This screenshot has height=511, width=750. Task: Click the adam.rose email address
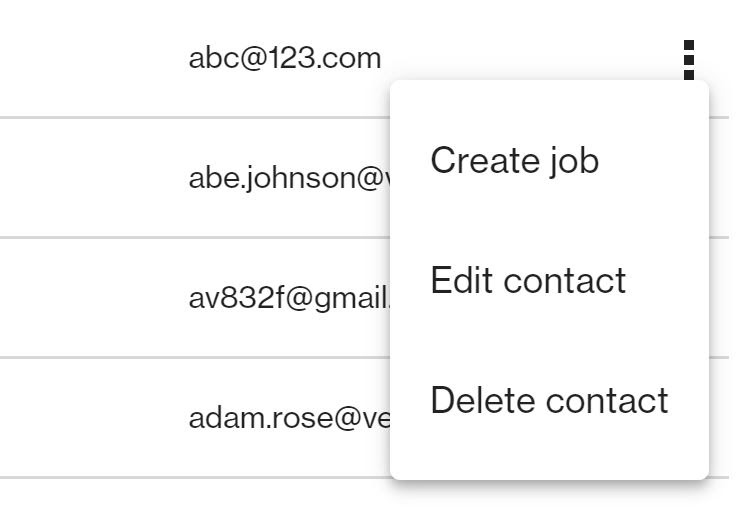(x=289, y=418)
